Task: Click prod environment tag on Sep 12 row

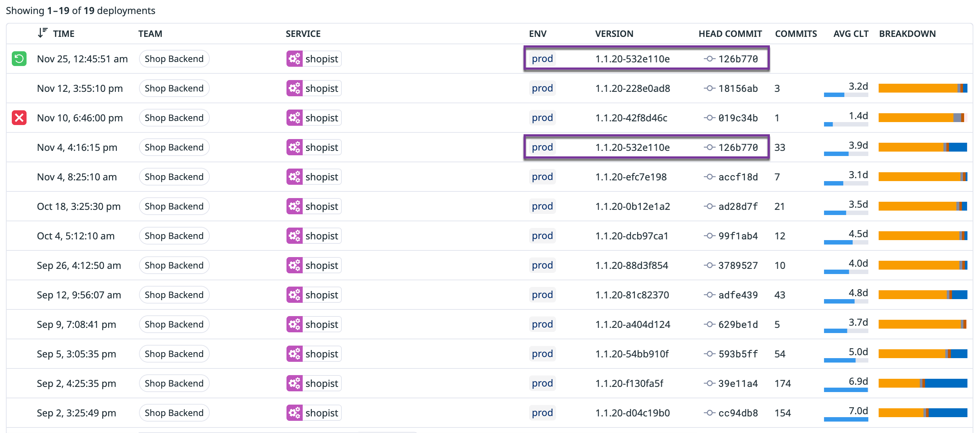Action: (x=542, y=295)
